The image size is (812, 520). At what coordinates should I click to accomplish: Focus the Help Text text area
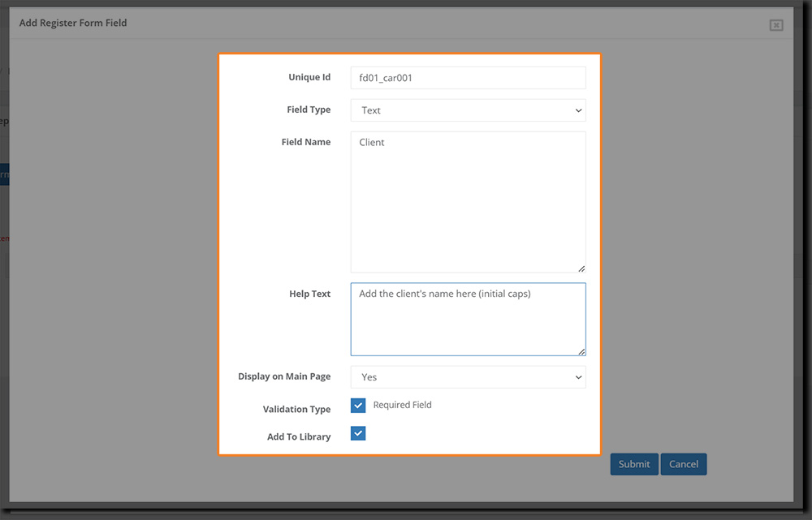pyautogui.click(x=468, y=319)
